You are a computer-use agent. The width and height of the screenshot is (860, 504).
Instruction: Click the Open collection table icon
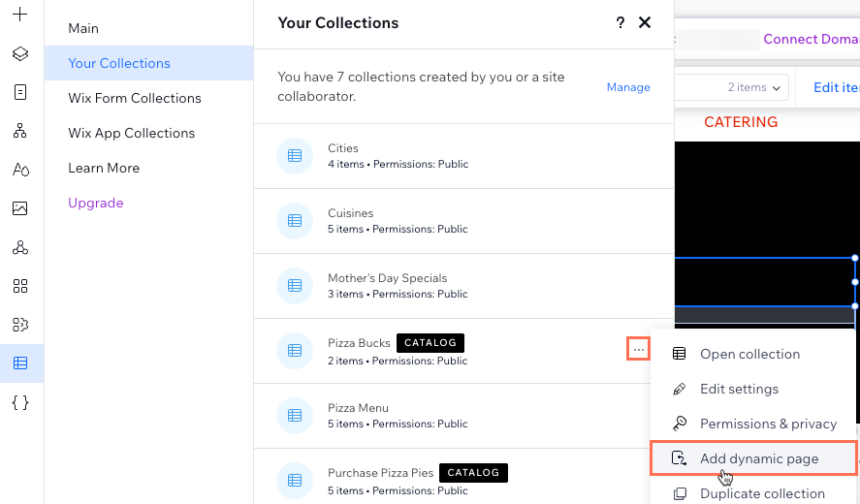click(679, 354)
